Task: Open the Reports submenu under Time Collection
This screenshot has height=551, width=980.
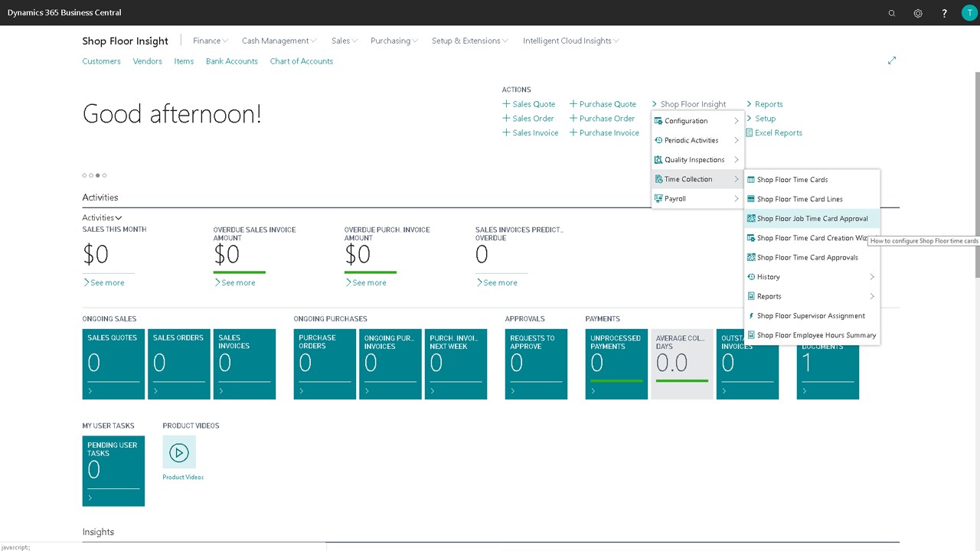Action: (x=812, y=296)
